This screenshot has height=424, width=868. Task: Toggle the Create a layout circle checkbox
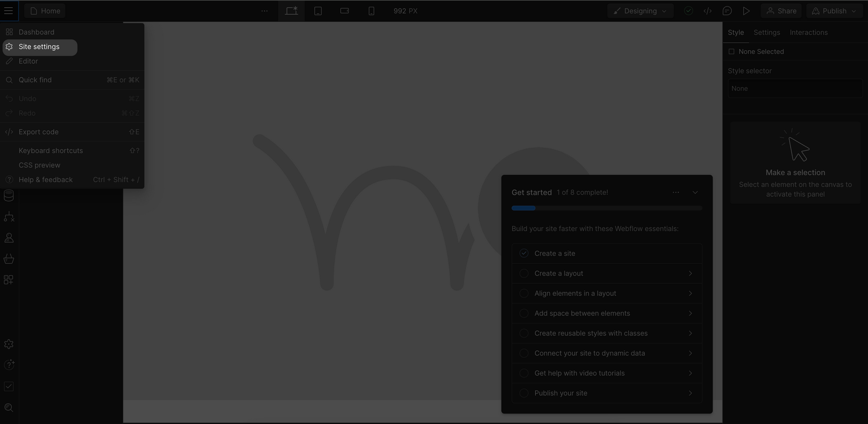(524, 273)
